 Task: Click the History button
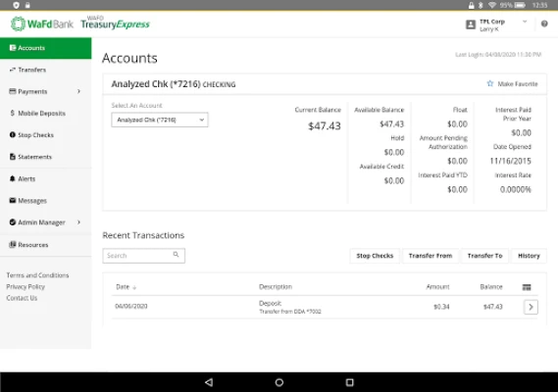529,256
